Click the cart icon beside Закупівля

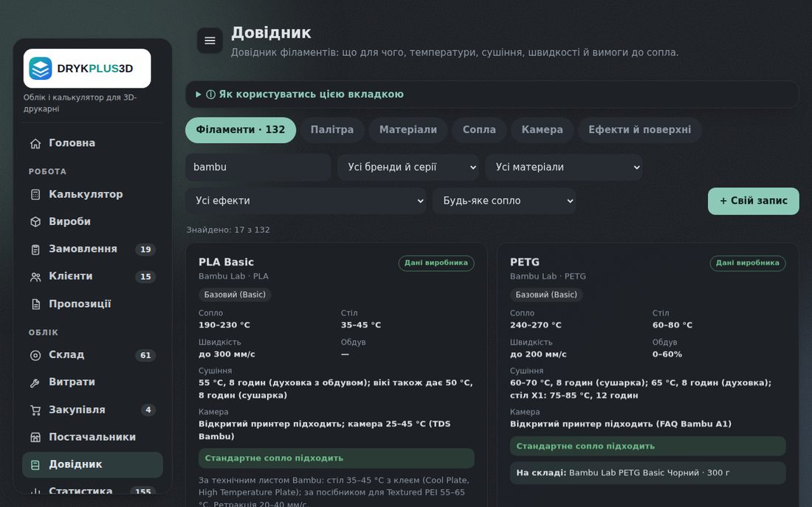point(35,410)
